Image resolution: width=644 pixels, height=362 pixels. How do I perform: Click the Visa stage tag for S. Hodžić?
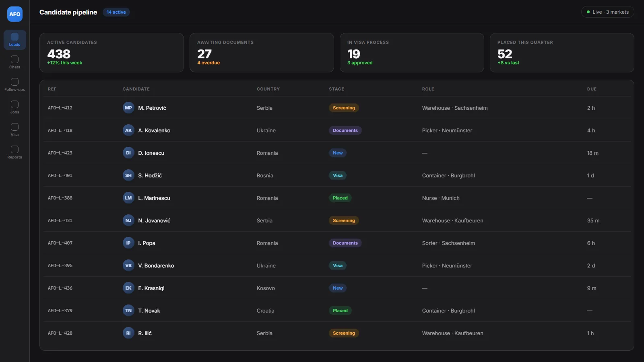[338, 175]
